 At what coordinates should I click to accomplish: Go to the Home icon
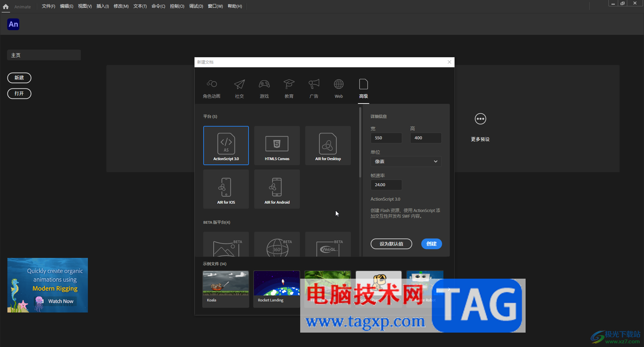(6, 6)
